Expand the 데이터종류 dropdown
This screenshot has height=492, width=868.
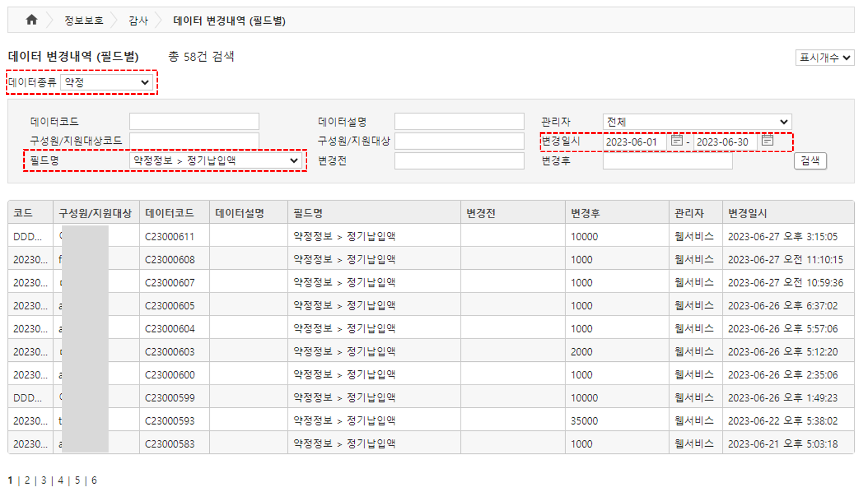pyautogui.click(x=106, y=82)
